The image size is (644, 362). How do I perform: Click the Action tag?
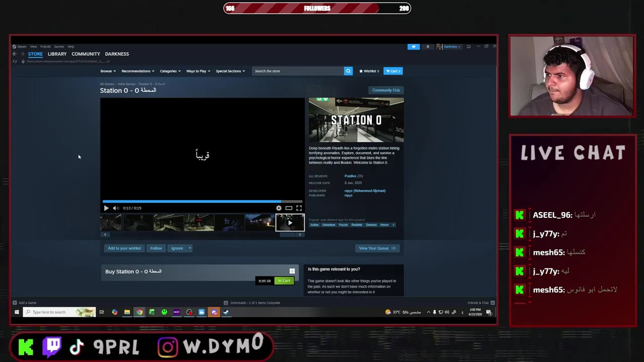tap(314, 225)
